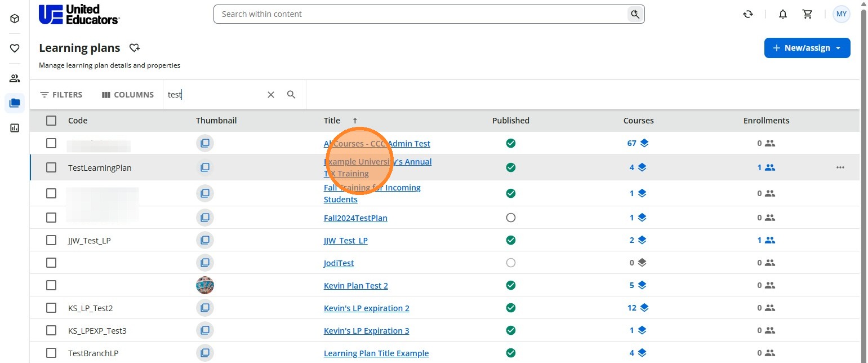Open the shopping cart
Viewport: 868px width, 363px height.
tap(807, 15)
